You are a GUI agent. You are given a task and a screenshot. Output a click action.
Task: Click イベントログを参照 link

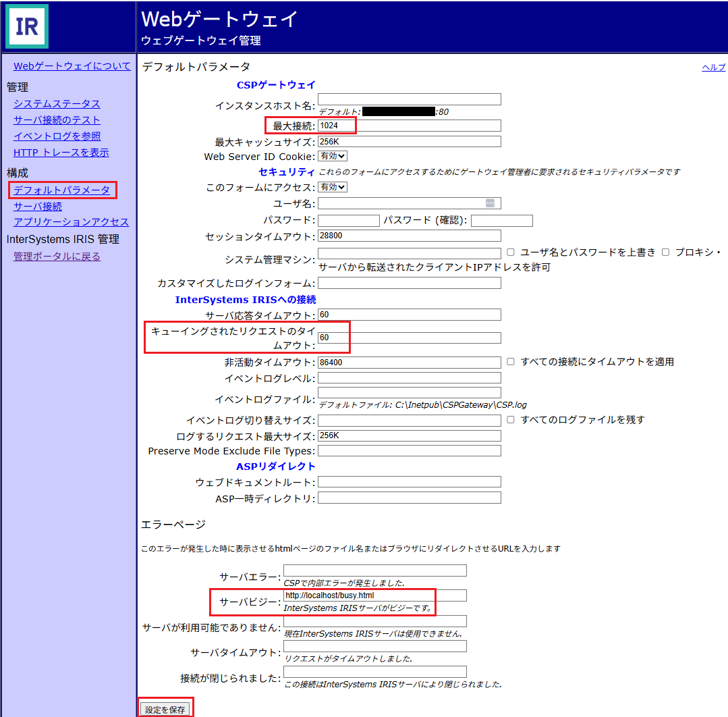57,136
